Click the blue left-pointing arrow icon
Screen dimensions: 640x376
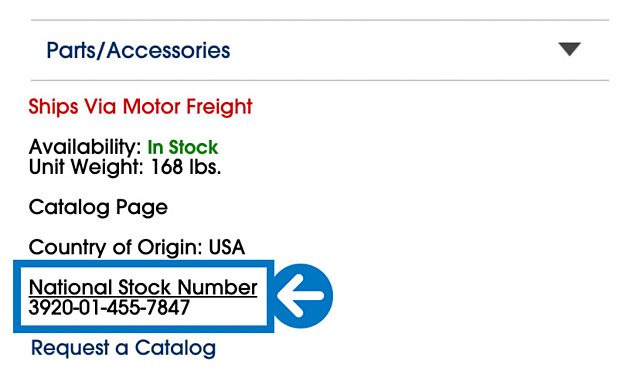(x=301, y=296)
